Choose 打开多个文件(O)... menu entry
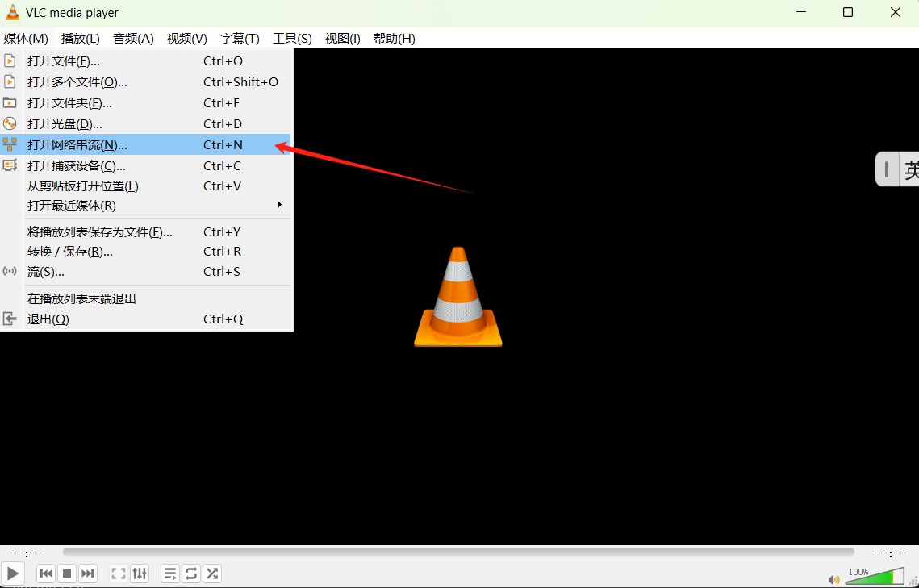This screenshot has height=588, width=919. [x=146, y=82]
